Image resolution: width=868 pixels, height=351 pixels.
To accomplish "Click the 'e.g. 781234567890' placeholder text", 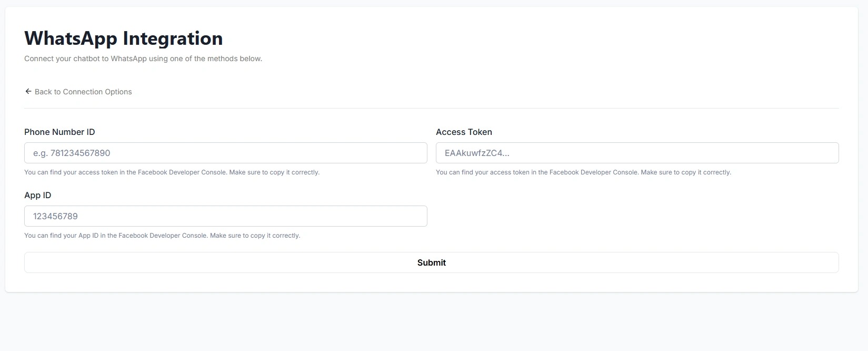I will [72, 153].
